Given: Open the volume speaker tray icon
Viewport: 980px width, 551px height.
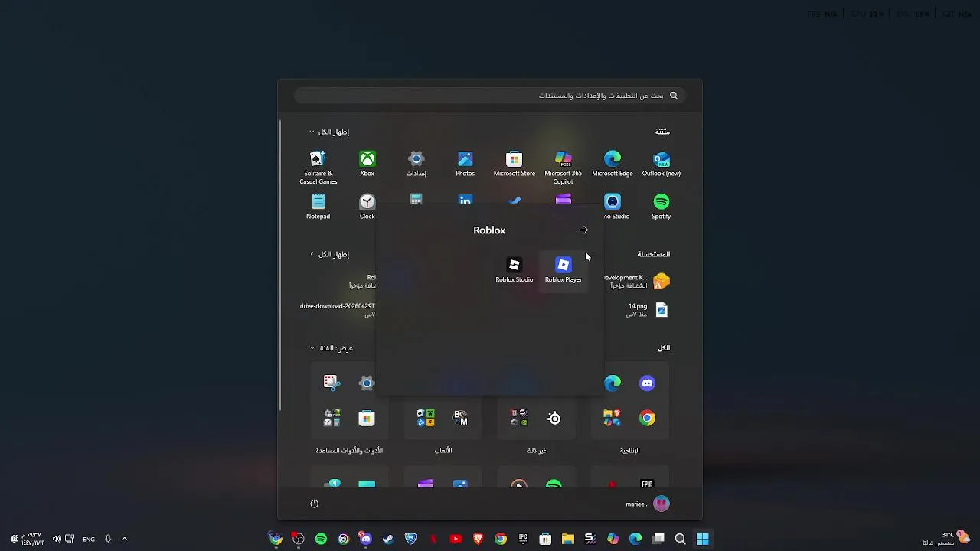Looking at the screenshot, I should tap(56, 539).
